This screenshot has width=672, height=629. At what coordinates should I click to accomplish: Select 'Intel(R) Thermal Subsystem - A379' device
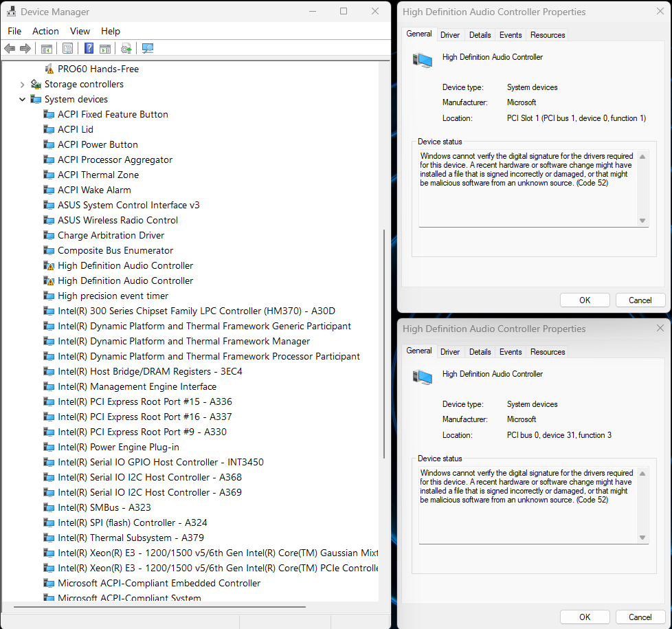131,538
